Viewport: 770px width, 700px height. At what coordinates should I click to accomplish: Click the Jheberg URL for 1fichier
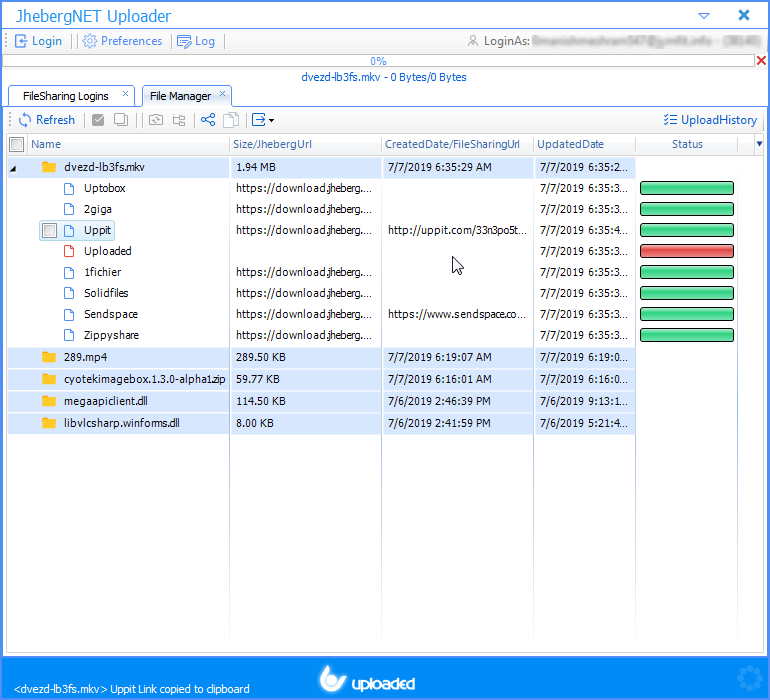click(304, 272)
